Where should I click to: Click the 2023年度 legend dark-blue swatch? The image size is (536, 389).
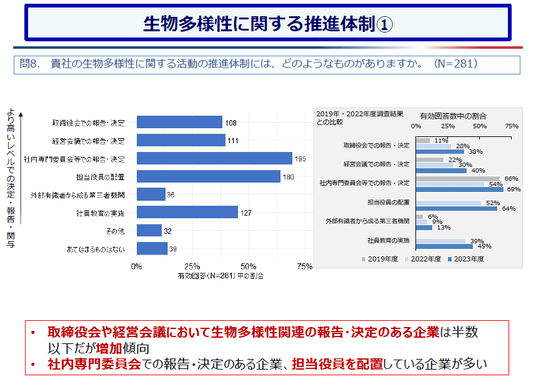pos(450,259)
